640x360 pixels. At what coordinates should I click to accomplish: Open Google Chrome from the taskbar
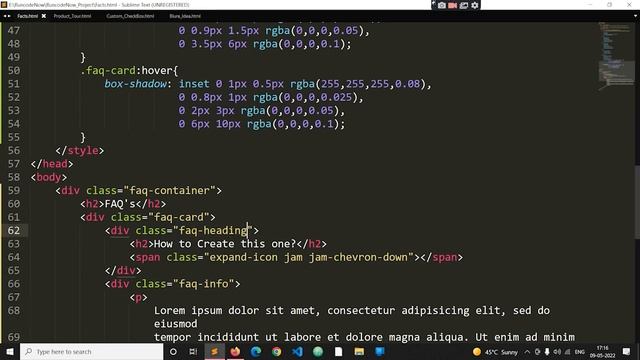pos(277,351)
